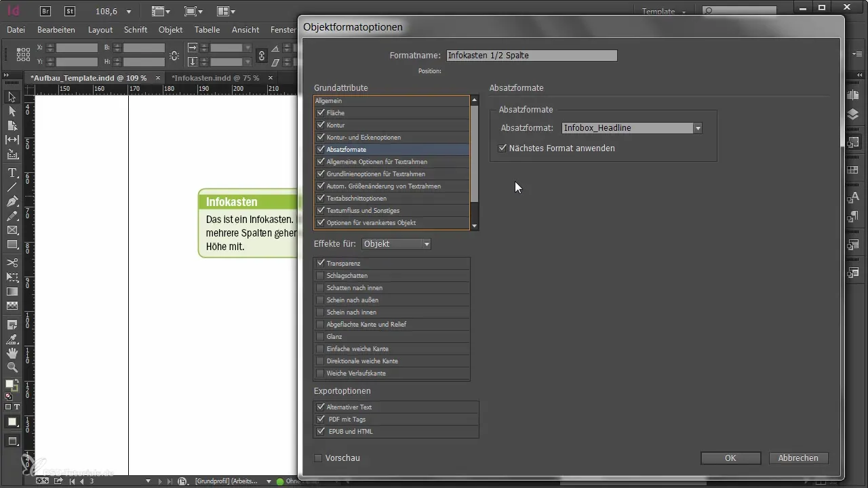This screenshot has height=488, width=868.
Task: Open the arrange documents dropdown
Action: coord(226,12)
